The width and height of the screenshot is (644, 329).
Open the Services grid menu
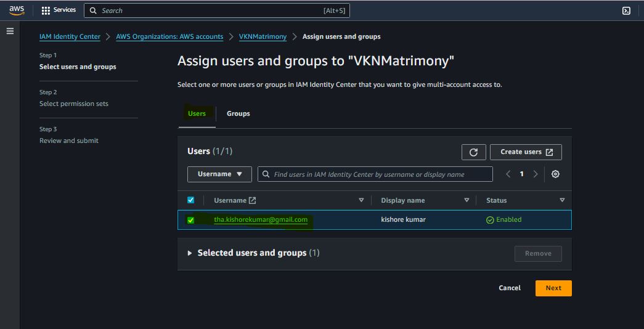pos(59,10)
